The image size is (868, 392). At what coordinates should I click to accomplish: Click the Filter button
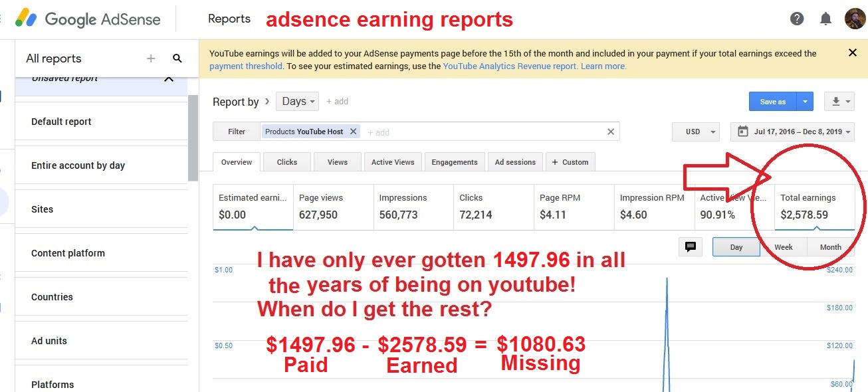[x=237, y=132]
